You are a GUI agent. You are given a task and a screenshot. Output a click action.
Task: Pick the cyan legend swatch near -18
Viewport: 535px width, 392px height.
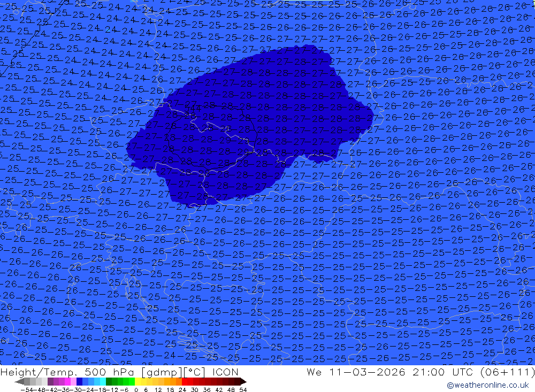(x=103, y=381)
